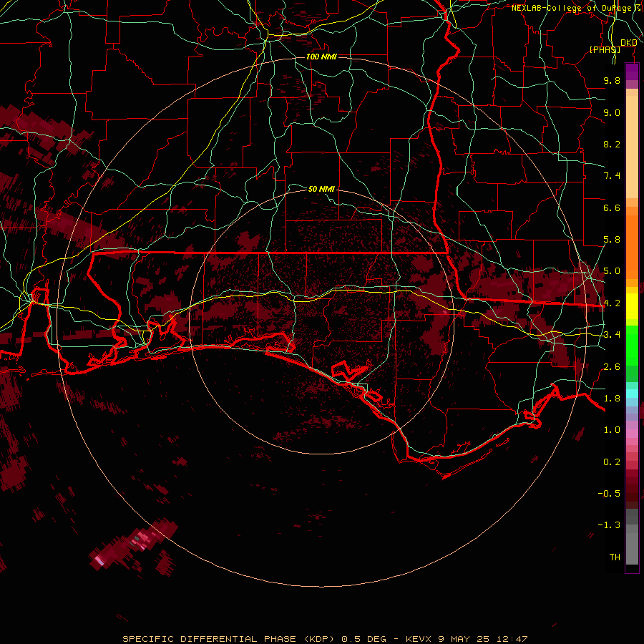This screenshot has width=644, height=644.
Task: Click the purple top segment of the color bar
Action: click(632, 72)
